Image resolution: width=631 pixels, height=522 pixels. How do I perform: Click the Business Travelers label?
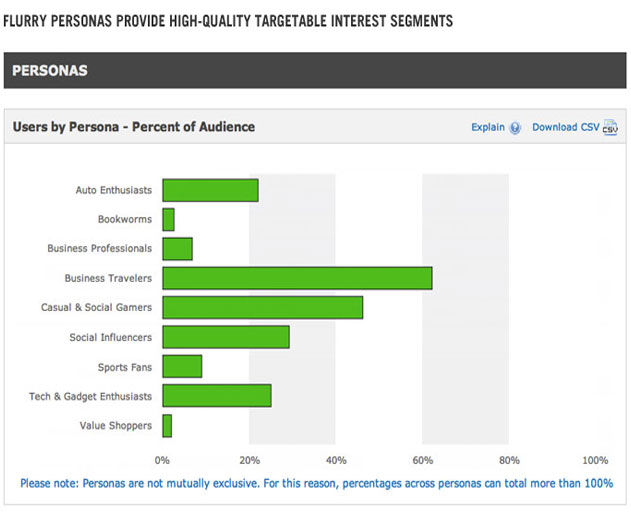tap(108, 278)
